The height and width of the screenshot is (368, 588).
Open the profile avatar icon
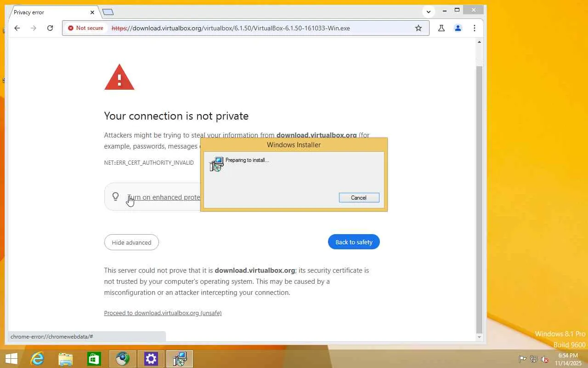pos(458,28)
